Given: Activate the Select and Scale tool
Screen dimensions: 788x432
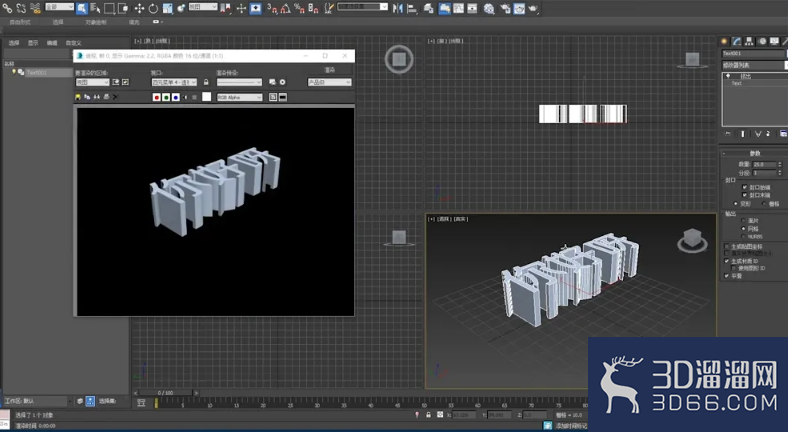Looking at the screenshot, I should [167, 8].
